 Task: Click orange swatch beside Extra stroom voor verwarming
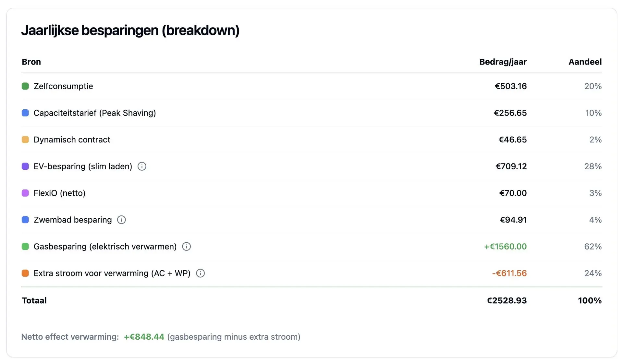coord(25,273)
